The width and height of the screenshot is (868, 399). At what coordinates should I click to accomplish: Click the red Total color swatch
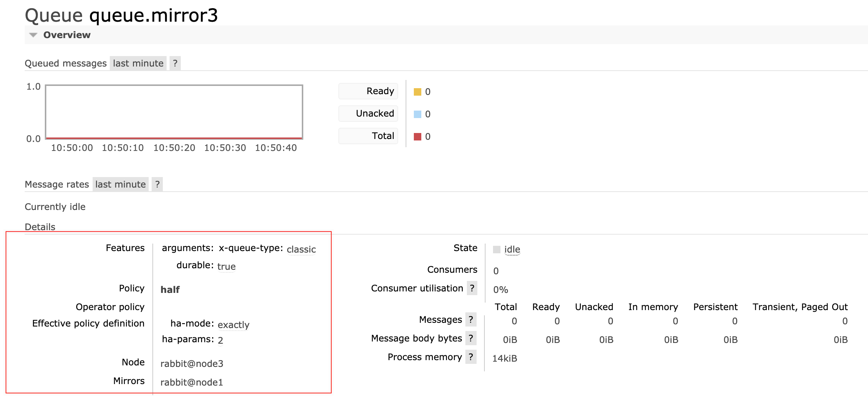pos(418,136)
